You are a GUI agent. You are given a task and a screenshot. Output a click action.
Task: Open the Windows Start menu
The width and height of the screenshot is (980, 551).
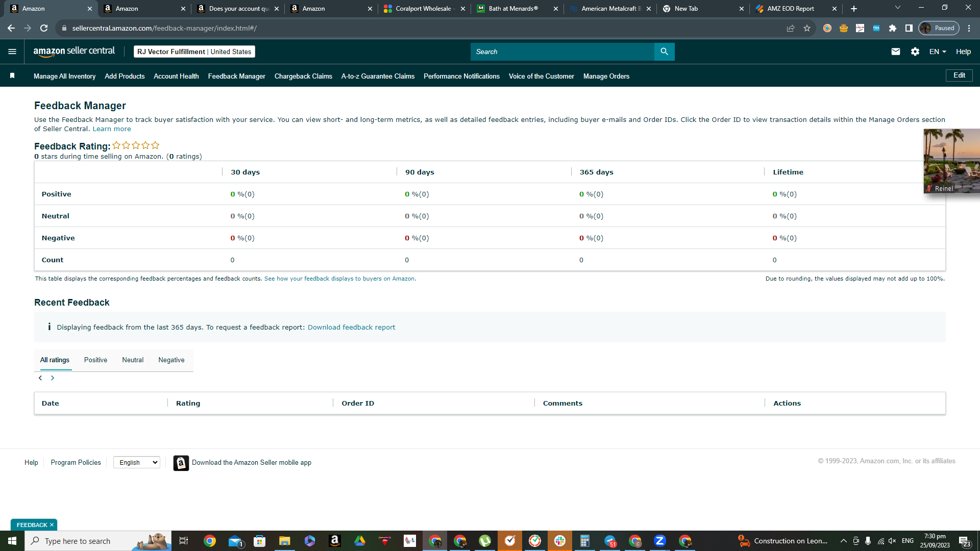[12, 541]
